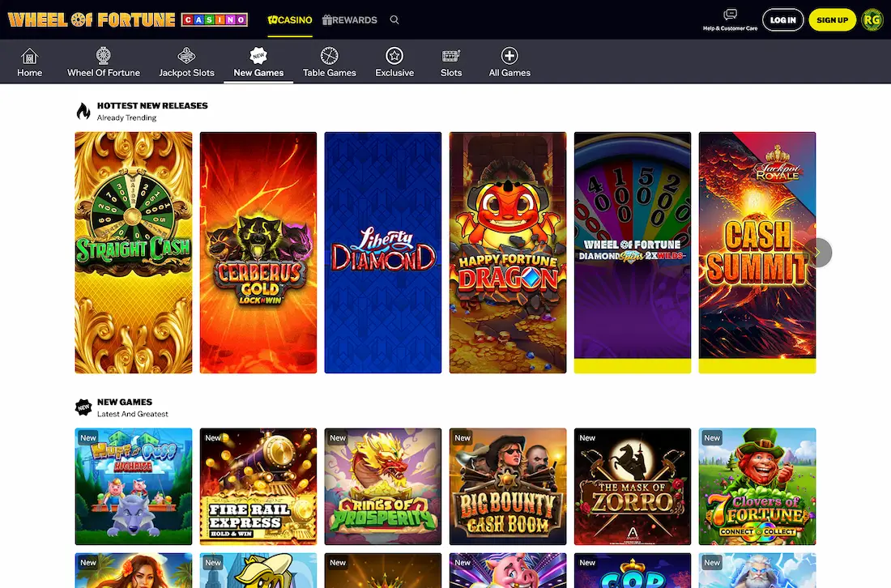Screen dimensions: 891x588
Task: Switch to the Casino tab
Action: (289, 20)
